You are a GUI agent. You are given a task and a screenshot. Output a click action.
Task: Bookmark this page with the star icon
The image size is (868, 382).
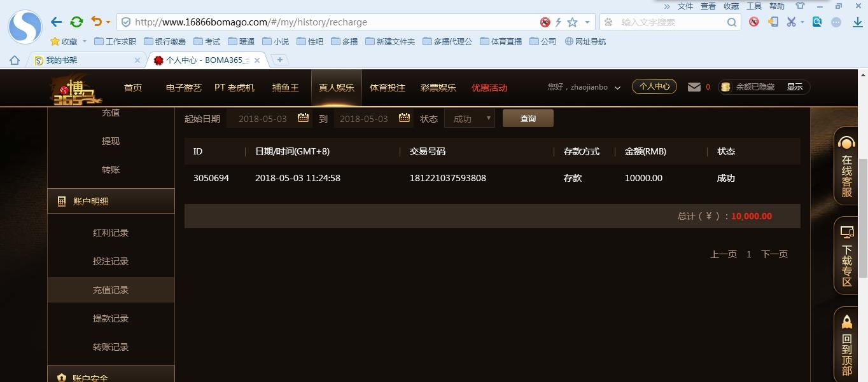click(x=572, y=22)
